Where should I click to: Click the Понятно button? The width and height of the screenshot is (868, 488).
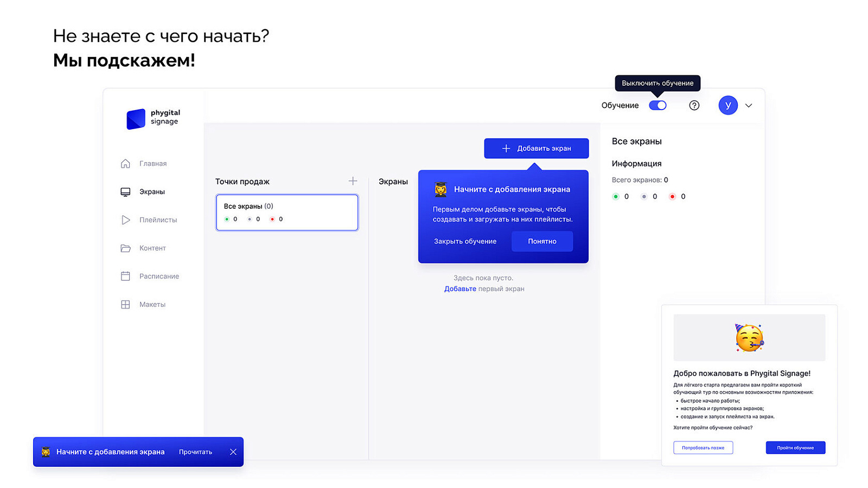click(x=542, y=241)
